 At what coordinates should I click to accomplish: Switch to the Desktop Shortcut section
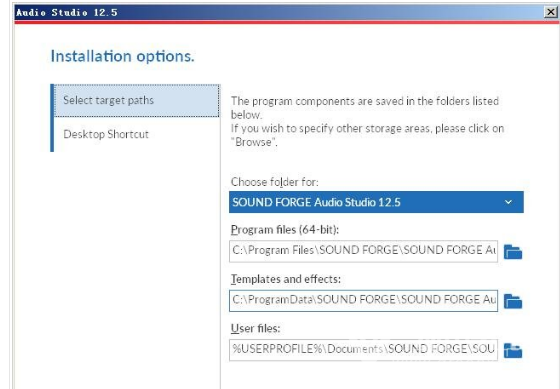coord(137,134)
